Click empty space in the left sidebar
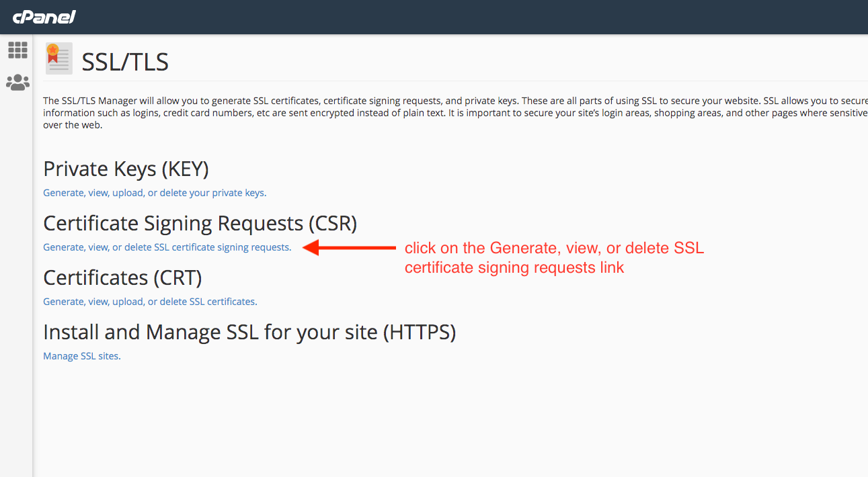The width and height of the screenshot is (868, 477). pyautogui.click(x=16, y=269)
